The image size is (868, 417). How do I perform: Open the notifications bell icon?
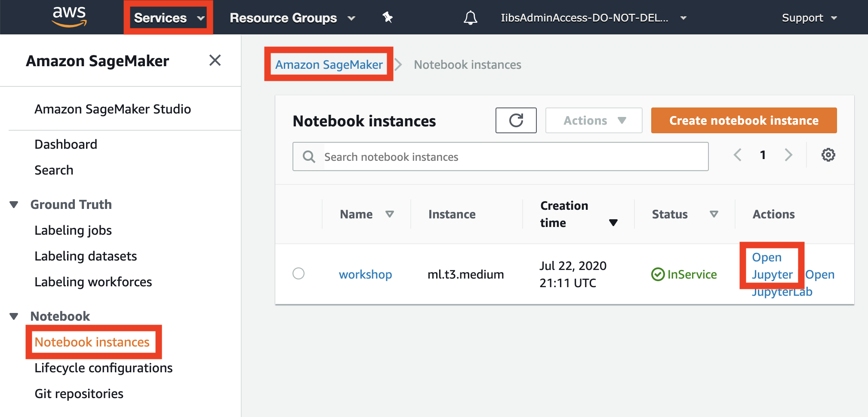[471, 18]
